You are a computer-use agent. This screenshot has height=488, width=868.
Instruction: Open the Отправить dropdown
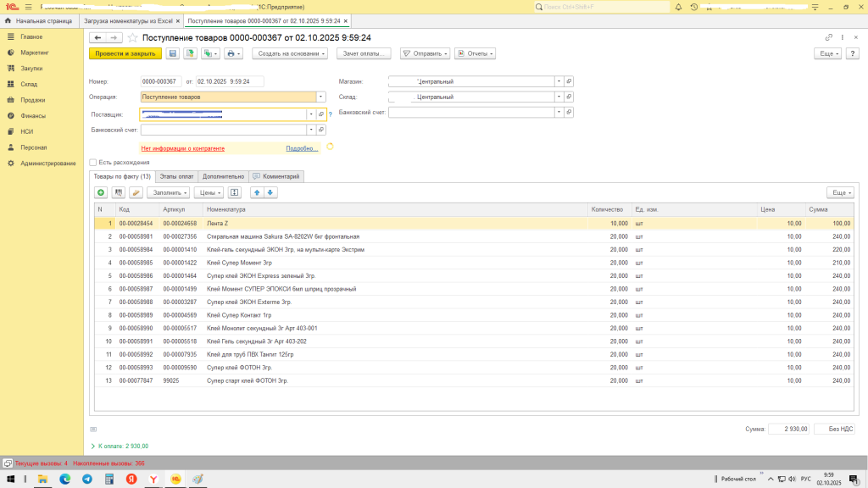(x=426, y=53)
